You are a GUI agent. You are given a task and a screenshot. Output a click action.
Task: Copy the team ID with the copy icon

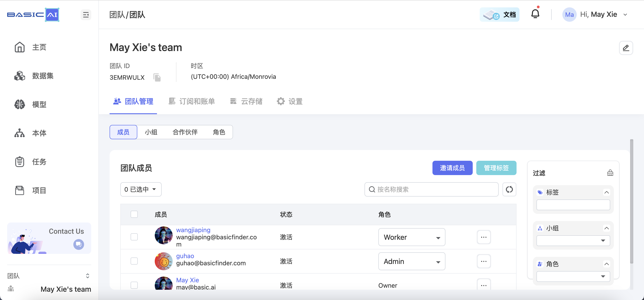(157, 77)
